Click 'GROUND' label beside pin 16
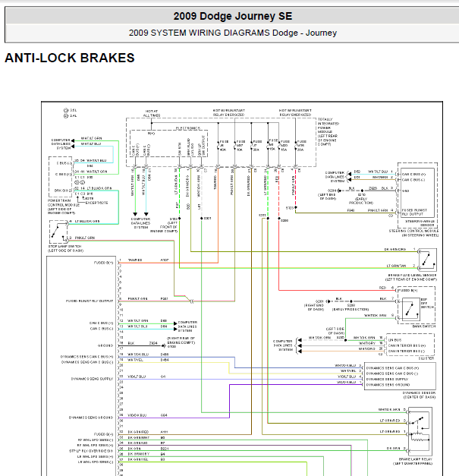Viewport: 459px width, 476px height. tap(105, 345)
